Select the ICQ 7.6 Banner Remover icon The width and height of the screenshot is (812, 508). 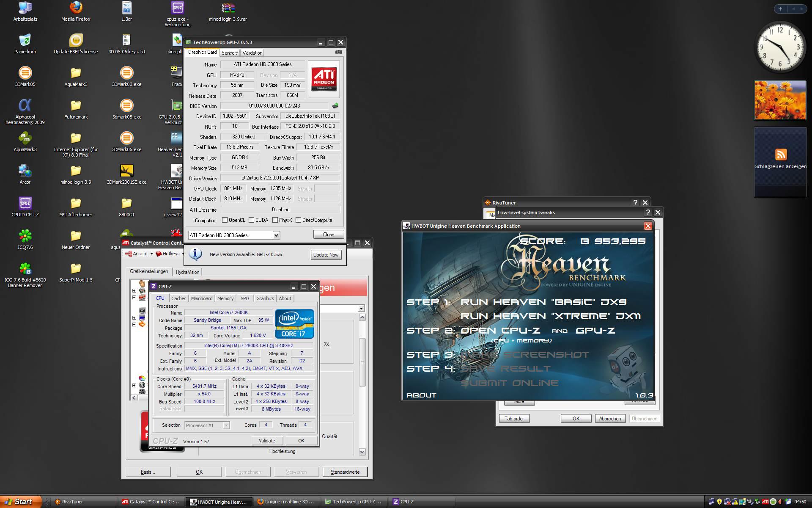(25, 275)
